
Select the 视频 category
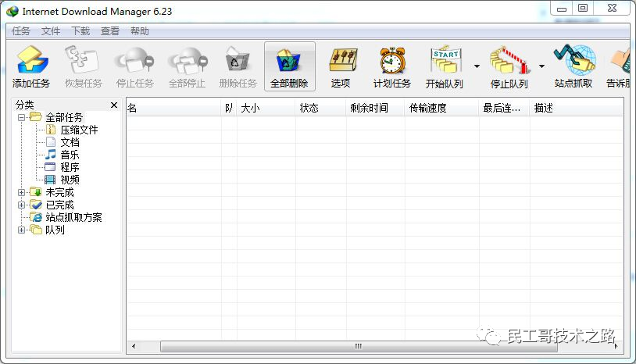point(63,180)
